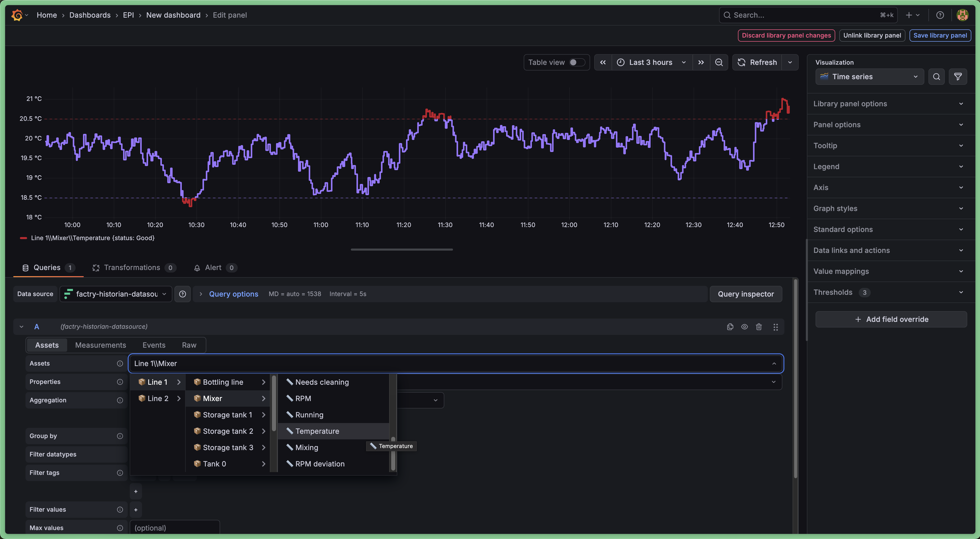Click the zoom out time range icon

[x=719, y=62]
